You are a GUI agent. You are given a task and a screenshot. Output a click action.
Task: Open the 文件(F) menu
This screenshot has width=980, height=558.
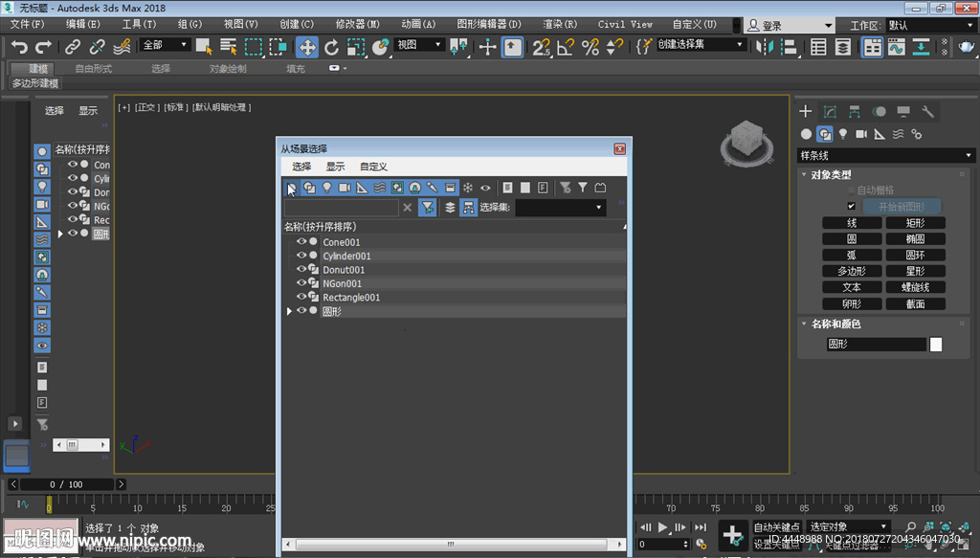[28, 24]
